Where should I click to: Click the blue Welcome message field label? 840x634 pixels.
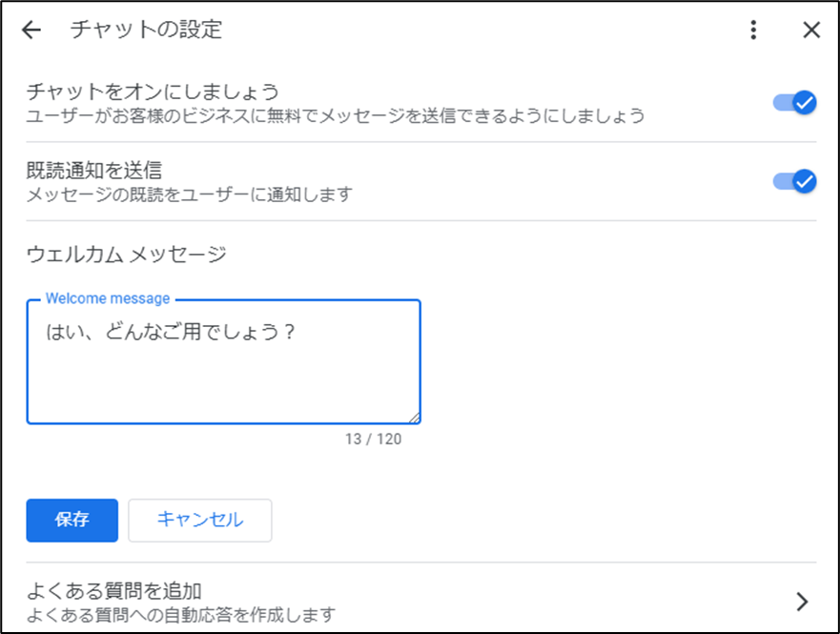click(108, 298)
